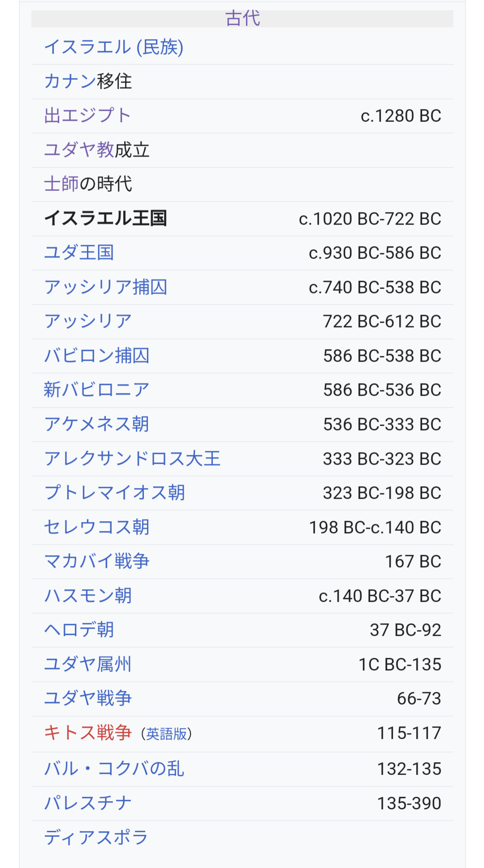This screenshot has height=868, width=484.
Task: Open the 士師 link
Action: 61,184
